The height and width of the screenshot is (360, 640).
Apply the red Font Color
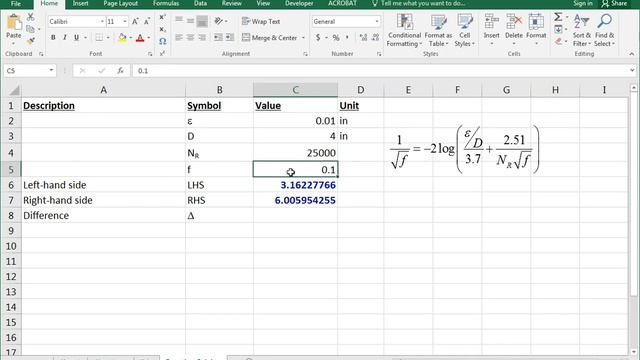pos(140,38)
